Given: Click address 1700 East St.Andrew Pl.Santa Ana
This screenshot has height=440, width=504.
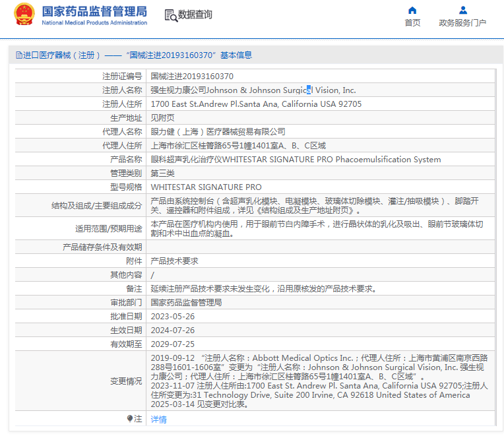Looking at the screenshot, I should [256, 104].
